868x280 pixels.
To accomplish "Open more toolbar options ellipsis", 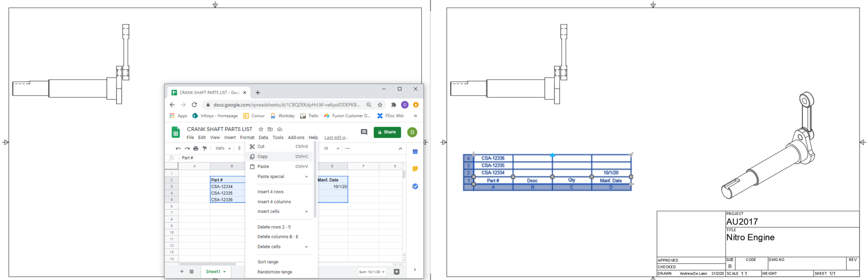I will 348,148.
